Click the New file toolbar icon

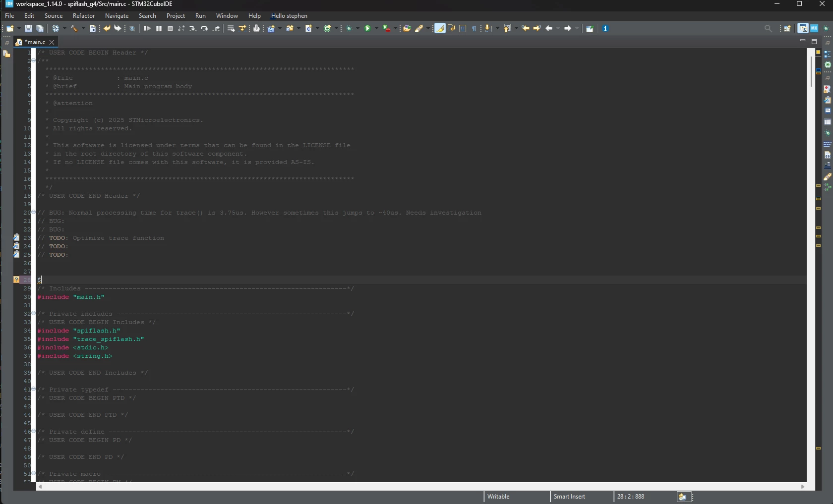pos(10,29)
